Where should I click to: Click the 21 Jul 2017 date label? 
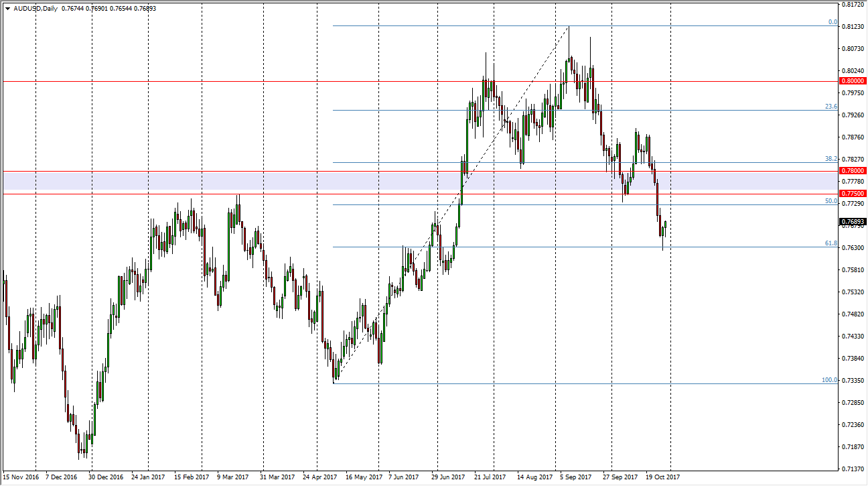[491, 477]
